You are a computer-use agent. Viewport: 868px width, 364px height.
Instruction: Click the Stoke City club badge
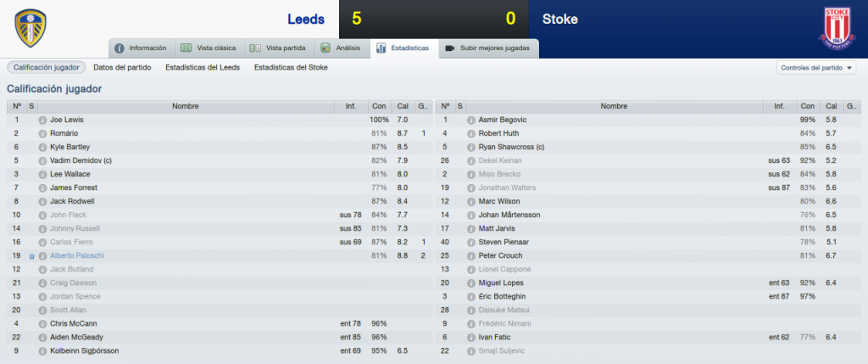(837, 28)
